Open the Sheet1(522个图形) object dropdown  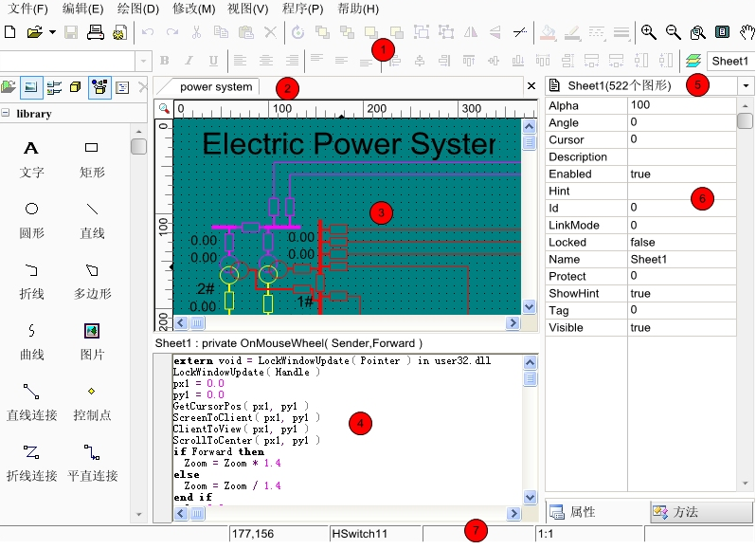[x=746, y=86]
